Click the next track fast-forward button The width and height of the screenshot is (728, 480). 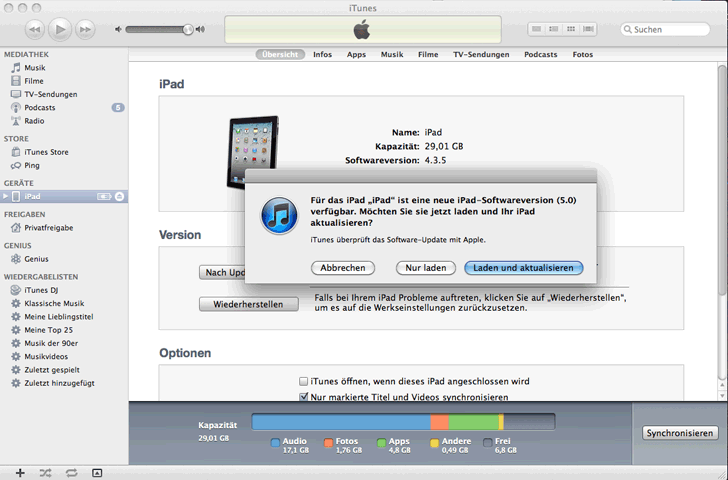coord(85,29)
